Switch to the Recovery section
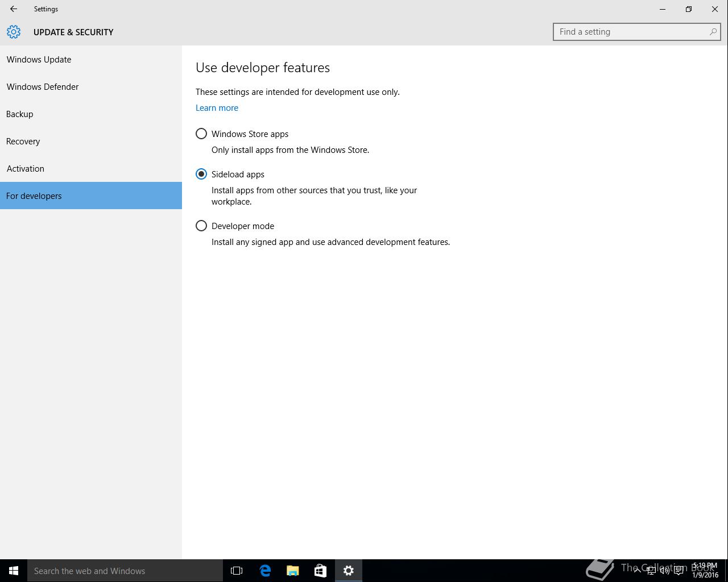 point(91,141)
